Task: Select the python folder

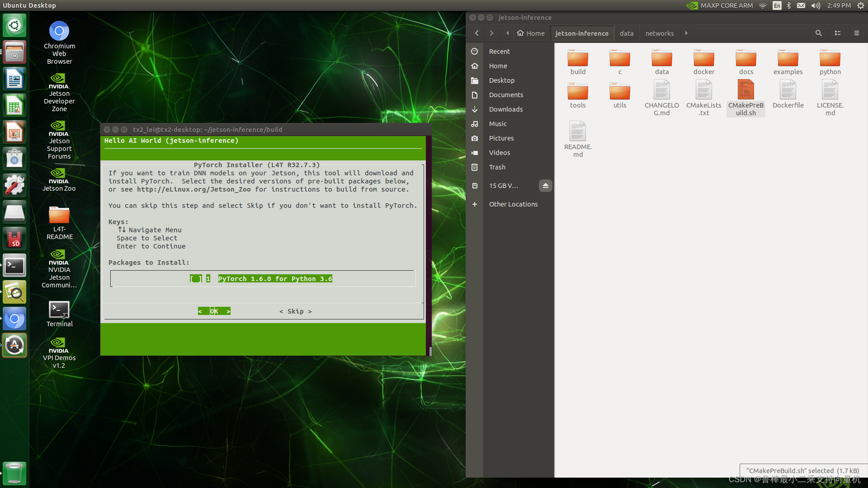Action: click(x=830, y=62)
